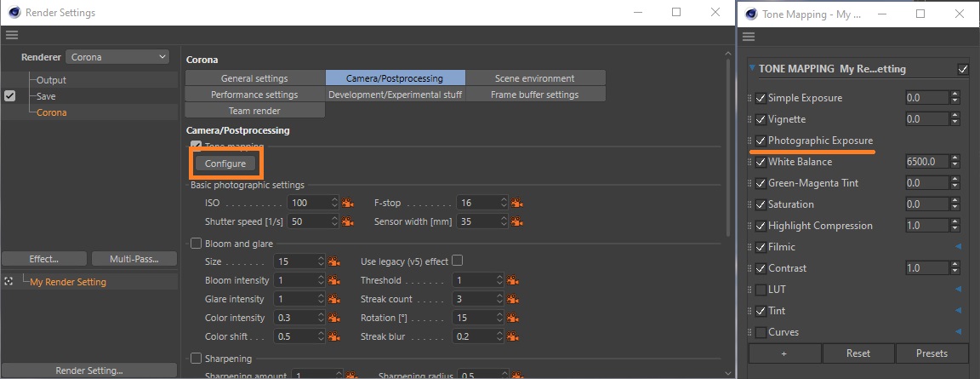Click the Render Setting... button
Viewport: 980px width, 379px height.
coord(89,370)
